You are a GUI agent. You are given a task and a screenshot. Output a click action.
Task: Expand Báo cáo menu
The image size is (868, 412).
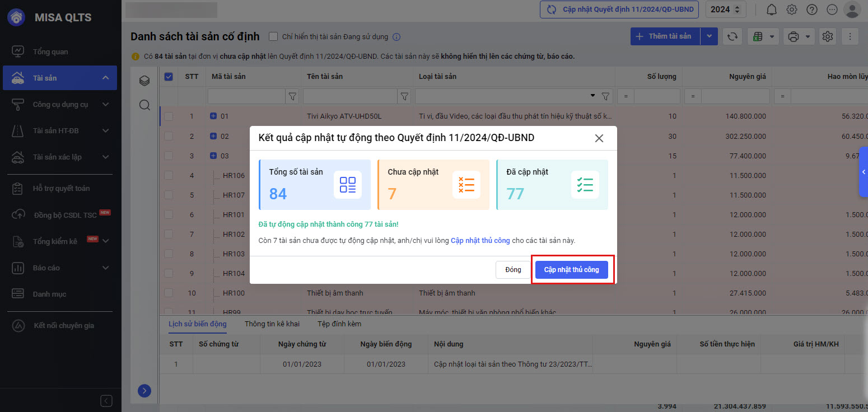(105, 268)
